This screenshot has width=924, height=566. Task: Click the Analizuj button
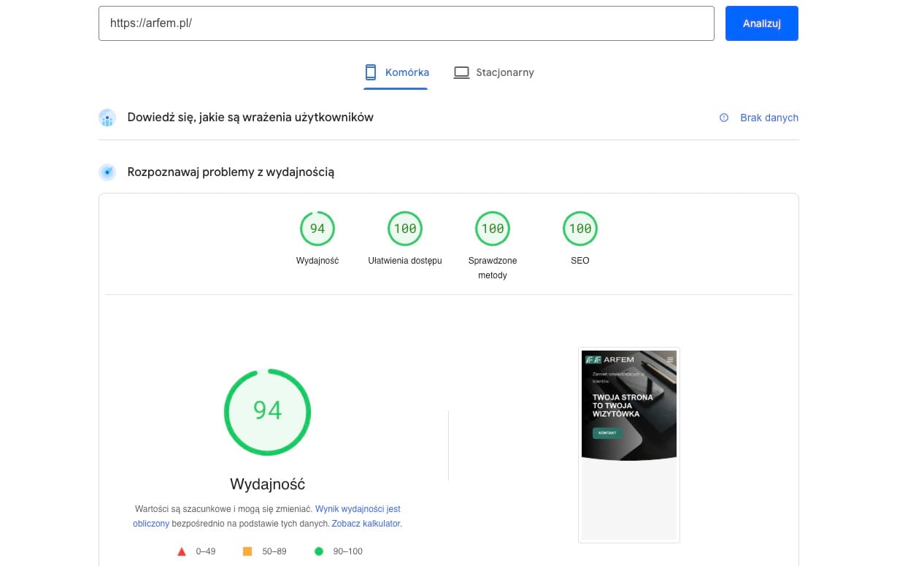(761, 23)
